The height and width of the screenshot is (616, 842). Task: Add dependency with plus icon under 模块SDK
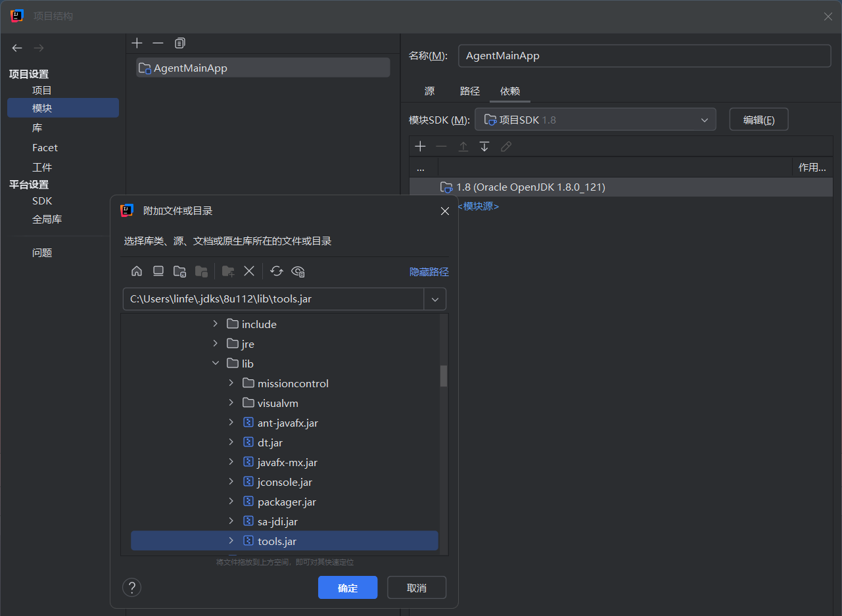pos(421,147)
